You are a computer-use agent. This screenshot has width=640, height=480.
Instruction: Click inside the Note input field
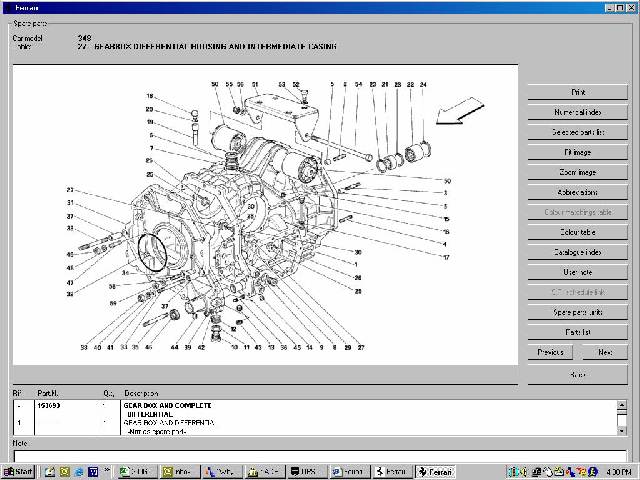[x=320, y=456]
